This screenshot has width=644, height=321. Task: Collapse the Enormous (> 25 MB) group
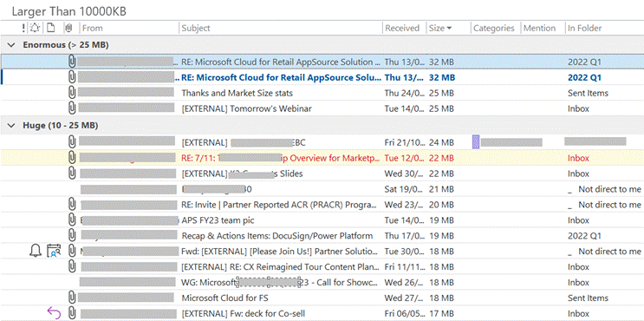click(x=11, y=45)
